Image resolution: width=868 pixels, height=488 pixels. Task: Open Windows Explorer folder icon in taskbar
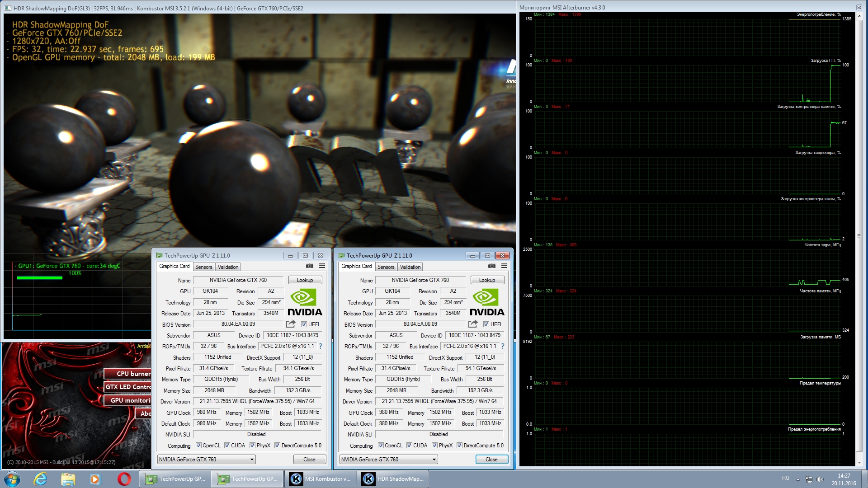68,479
